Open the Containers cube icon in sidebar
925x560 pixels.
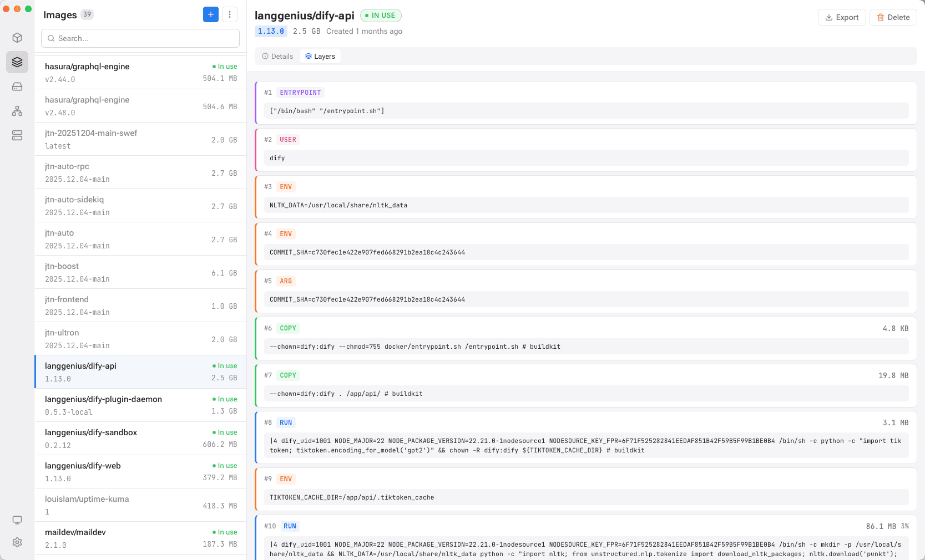coord(17,38)
